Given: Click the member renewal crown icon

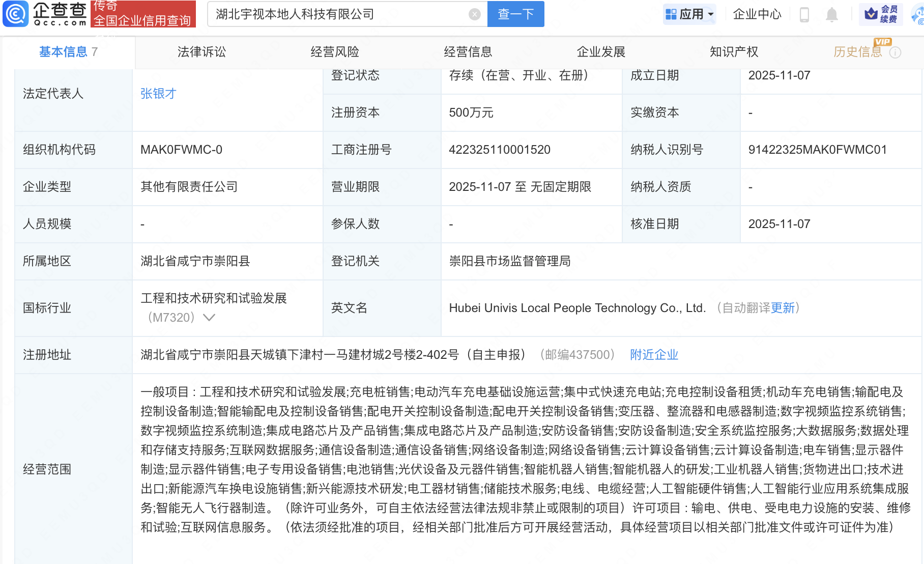Looking at the screenshot, I should click(872, 14).
